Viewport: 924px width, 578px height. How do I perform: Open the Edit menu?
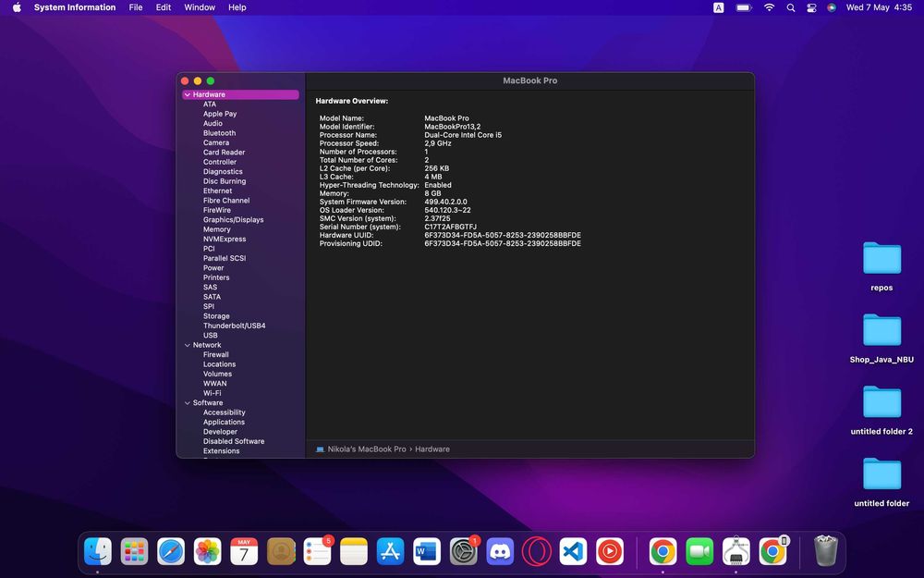pyautogui.click(x=164, y=7)
